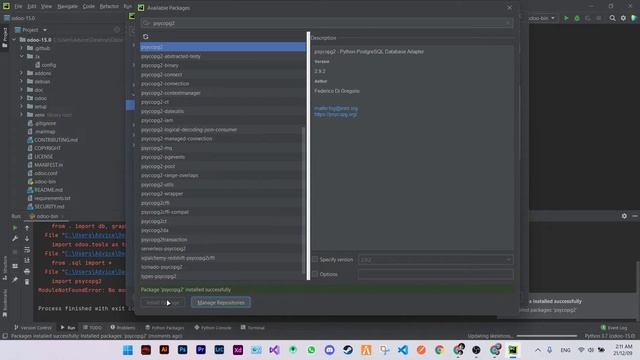Click the search field containing psycopg2
This screenshot has height=360, width=640.
pos(327,23)
